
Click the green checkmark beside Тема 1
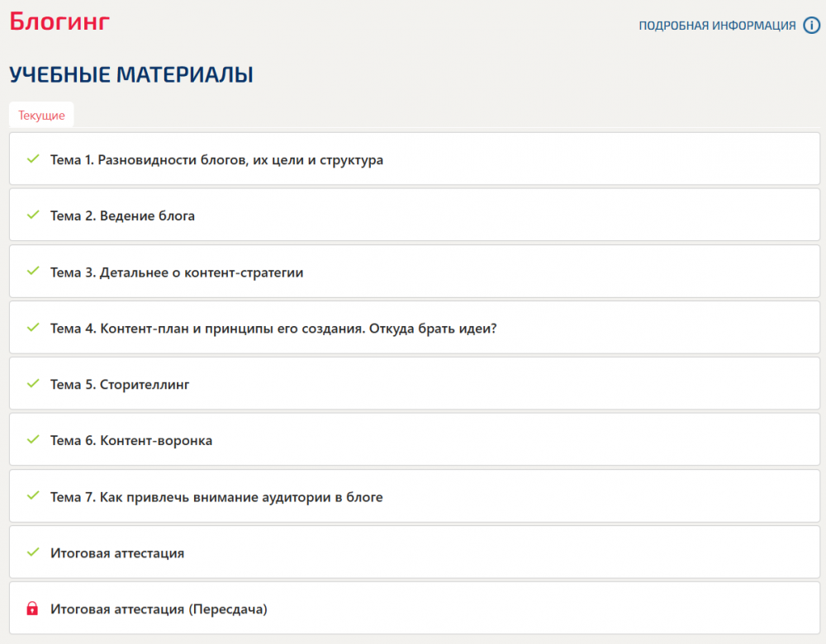coord(33,159)
